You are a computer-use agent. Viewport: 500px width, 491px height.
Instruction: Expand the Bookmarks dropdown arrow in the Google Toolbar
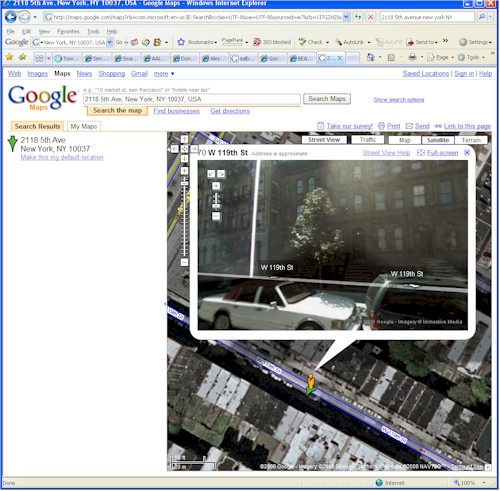click(216, 42)
